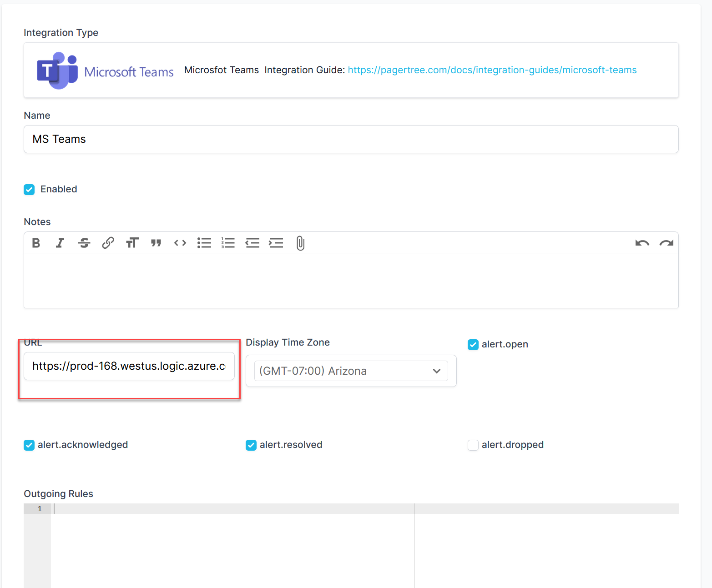712x588 pixels.
Task: Insert a link using the chain icon
Action: [108, 243]
